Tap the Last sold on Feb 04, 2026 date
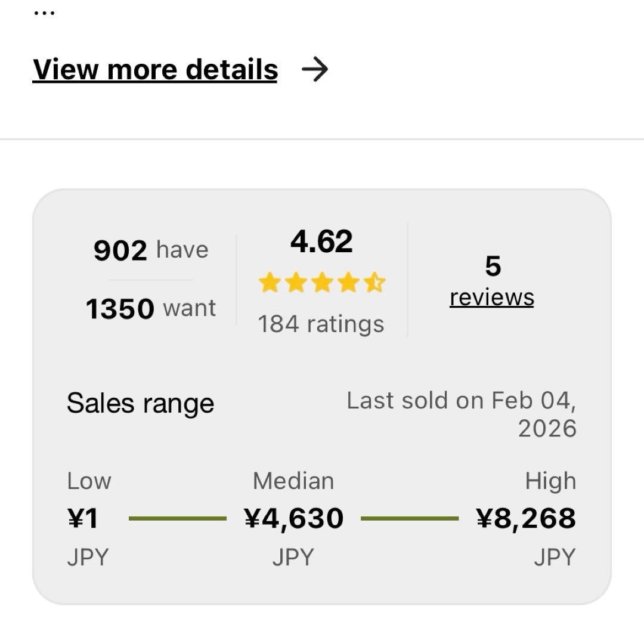 (462, 414)
